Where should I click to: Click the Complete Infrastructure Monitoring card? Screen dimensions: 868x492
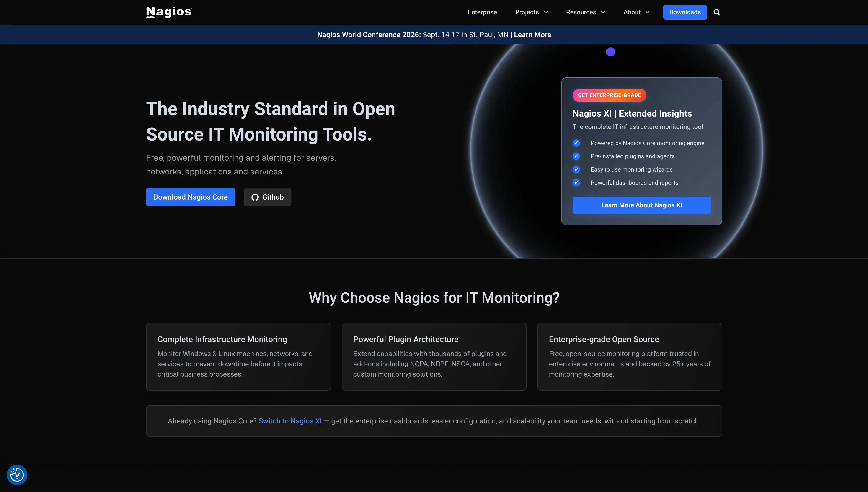pos(238,356)
